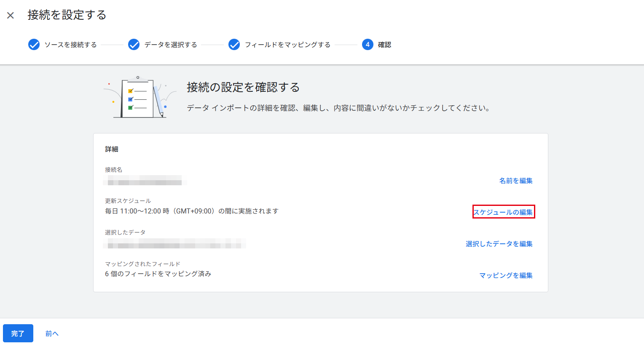Open the マッピングを編集 link
The width and height of the screenshot is (644, 344).
(506, 275)
